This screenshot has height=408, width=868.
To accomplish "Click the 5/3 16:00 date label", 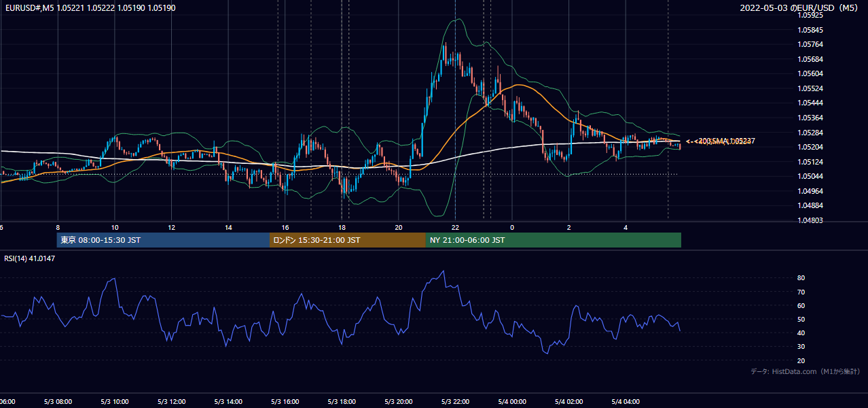I will click(x=285, y=402).
